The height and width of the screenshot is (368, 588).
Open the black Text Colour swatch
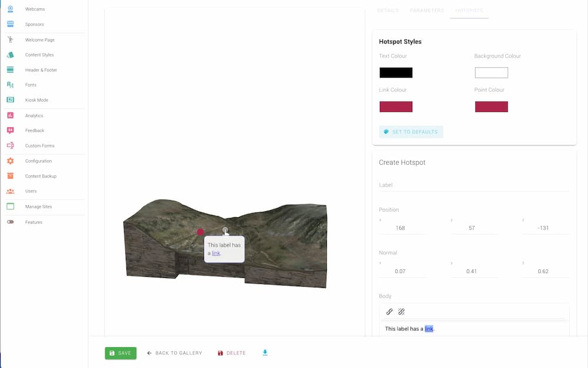pos(396,73)
